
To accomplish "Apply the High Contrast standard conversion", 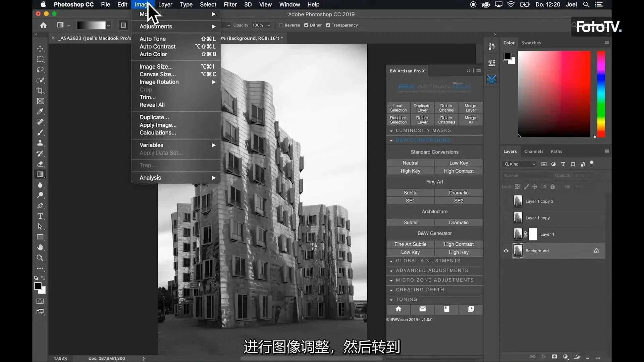I will (x=459, y=171).
